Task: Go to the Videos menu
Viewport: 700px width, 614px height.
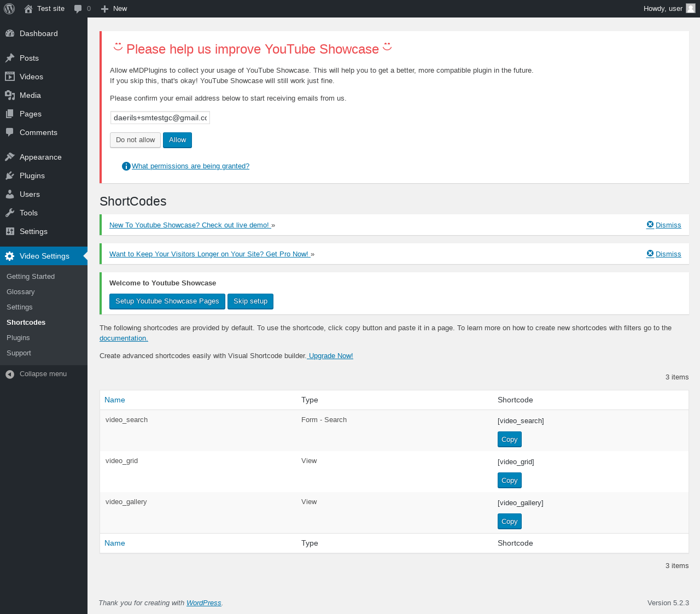Action: click(x=31, y=77)
